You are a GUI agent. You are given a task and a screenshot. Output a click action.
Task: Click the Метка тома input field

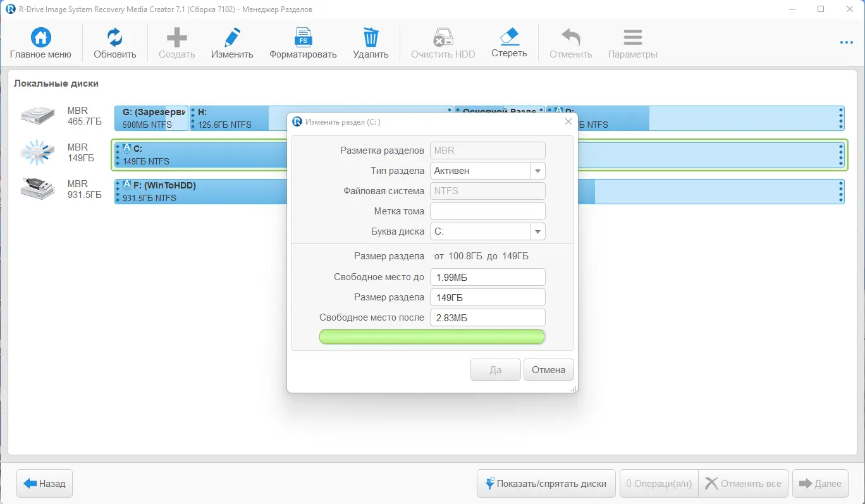tap(488, 211)
